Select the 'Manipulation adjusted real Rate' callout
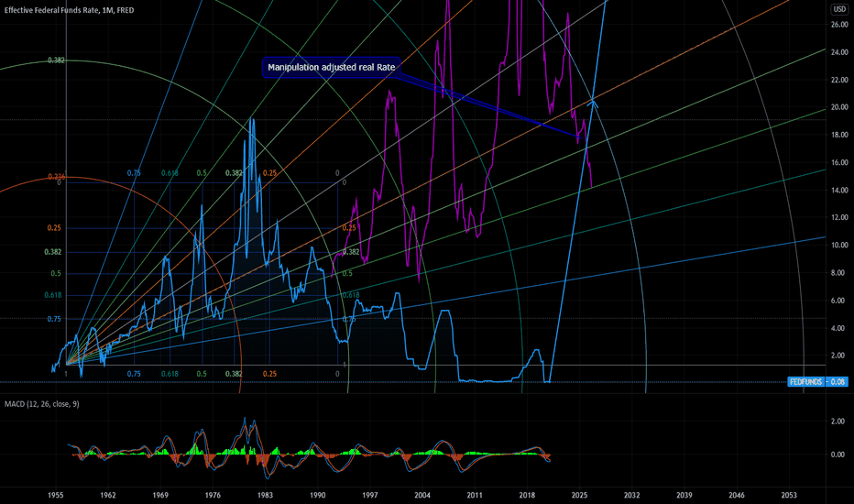 coord(331,68)
